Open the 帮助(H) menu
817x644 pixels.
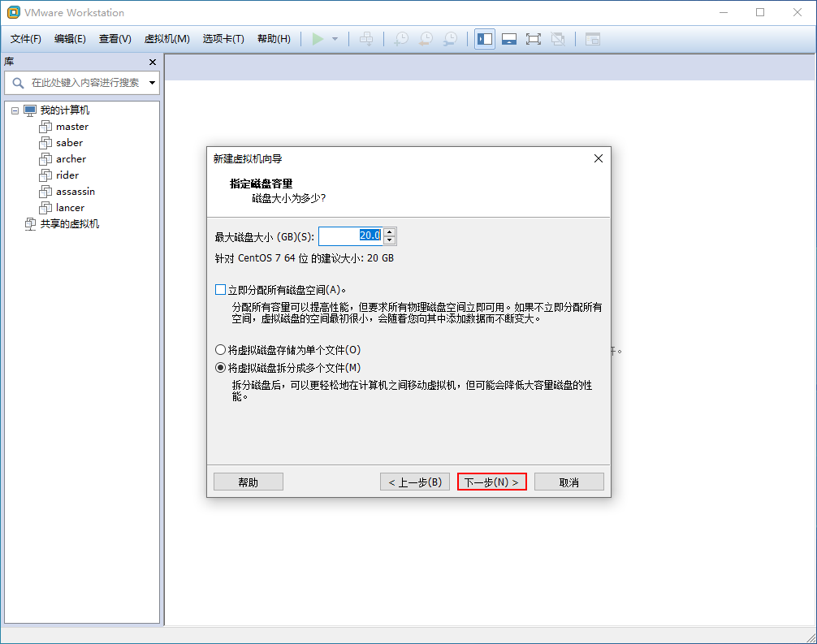(x=274, y=38)
